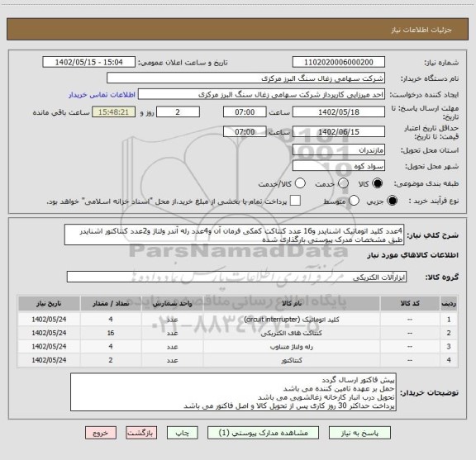Screen dimensions: 476x460
Task: Click the price validity hour field (07:00)
Action: [245, 131]
